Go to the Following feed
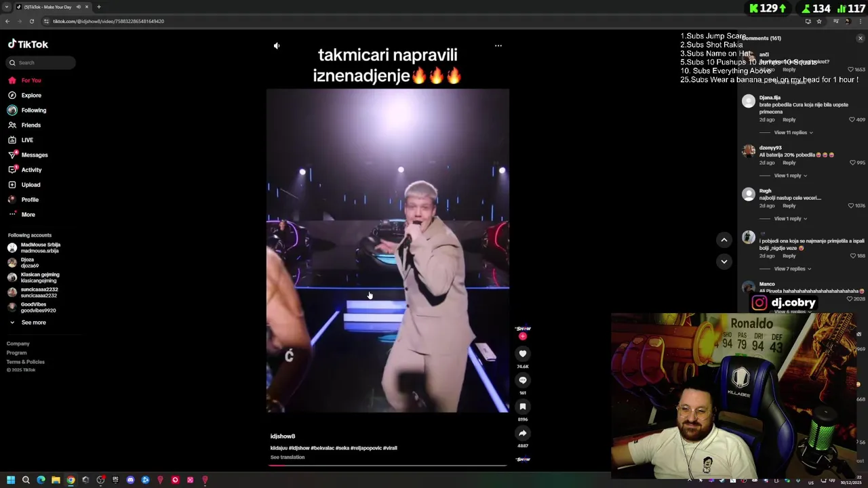The height and width of the screenshot is (488, 868). point(27,110)
